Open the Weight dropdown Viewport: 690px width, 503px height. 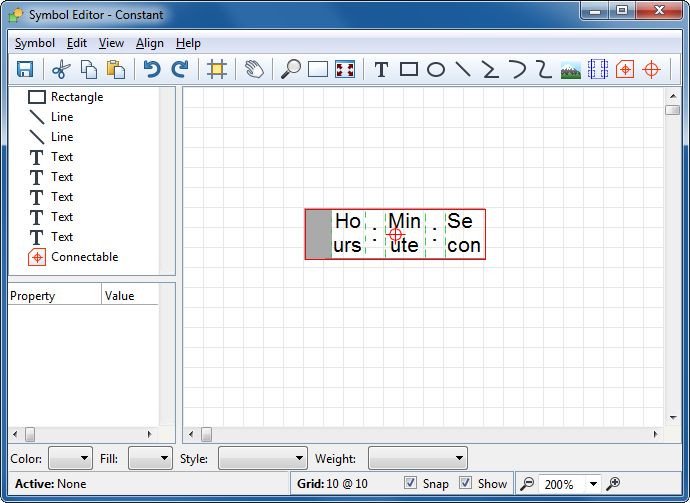click(x=417, y=458)
